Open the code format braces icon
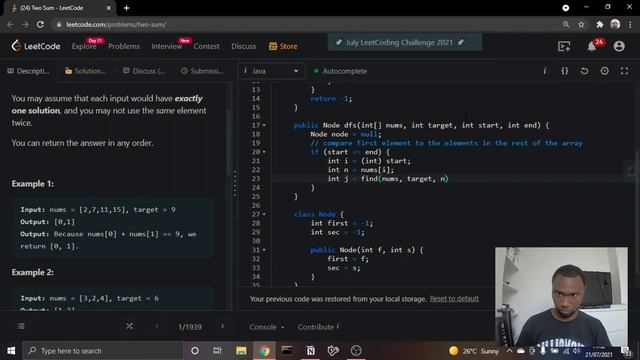Image resolution: width=640 pixels, height=360 pixels. click(x=564, y=71)
